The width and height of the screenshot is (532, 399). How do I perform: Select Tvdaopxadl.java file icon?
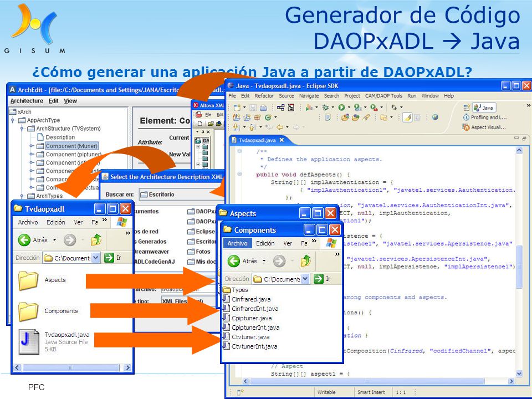coord(29,342)
